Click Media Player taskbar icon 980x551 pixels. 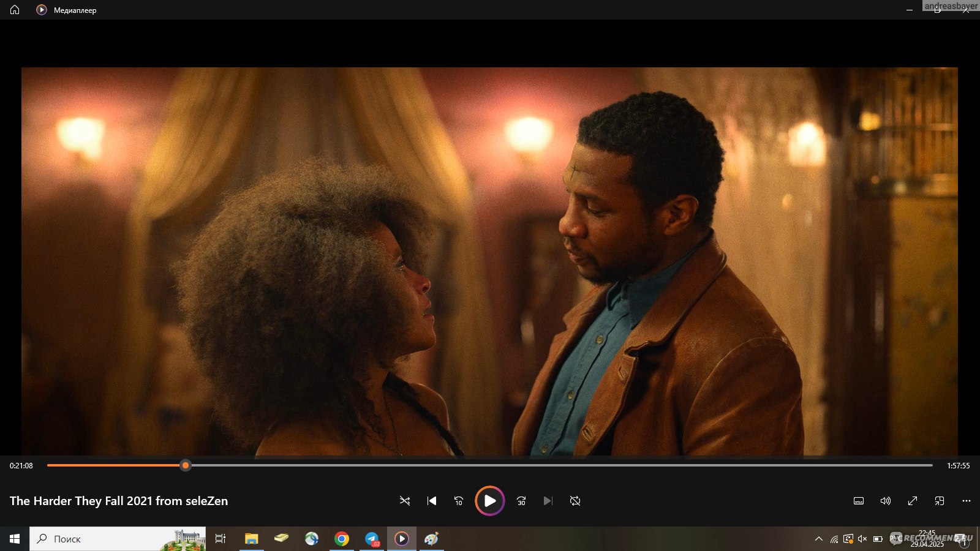coord(402,539)
